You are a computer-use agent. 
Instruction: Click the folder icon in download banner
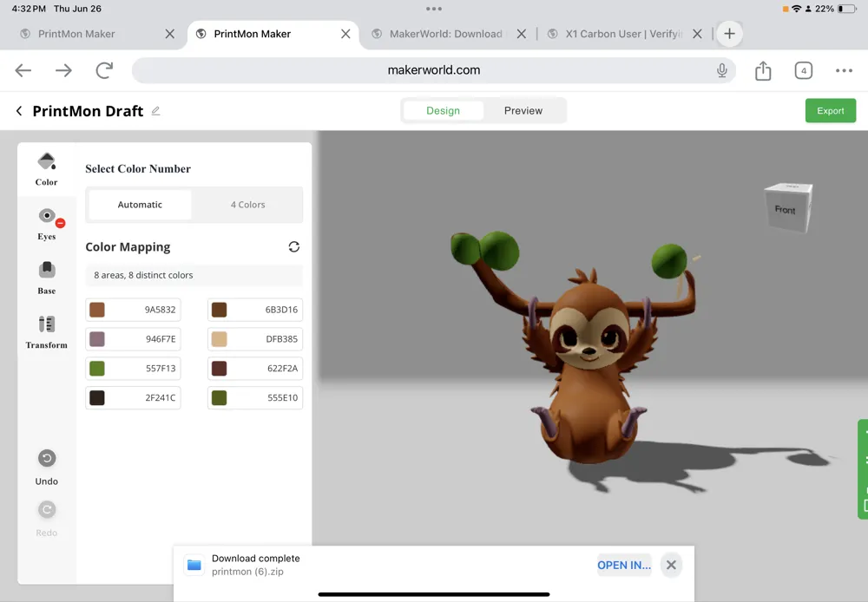tap(194, 565)
